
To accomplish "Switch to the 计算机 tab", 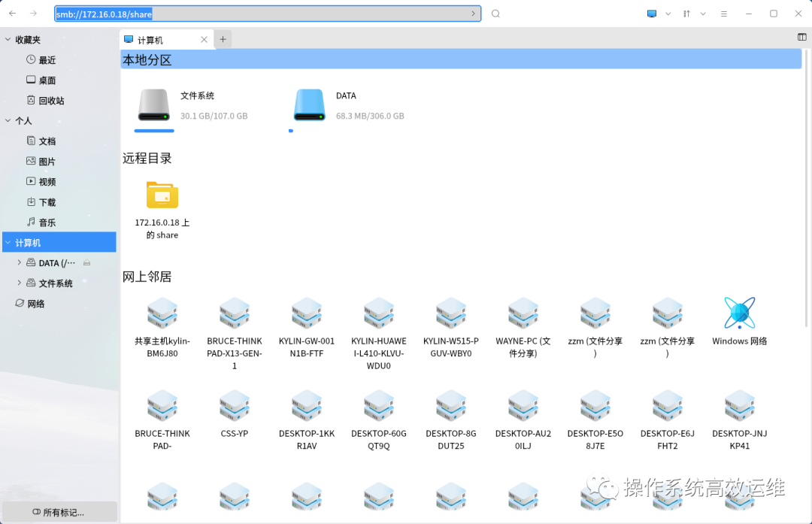I will [167, 40].
